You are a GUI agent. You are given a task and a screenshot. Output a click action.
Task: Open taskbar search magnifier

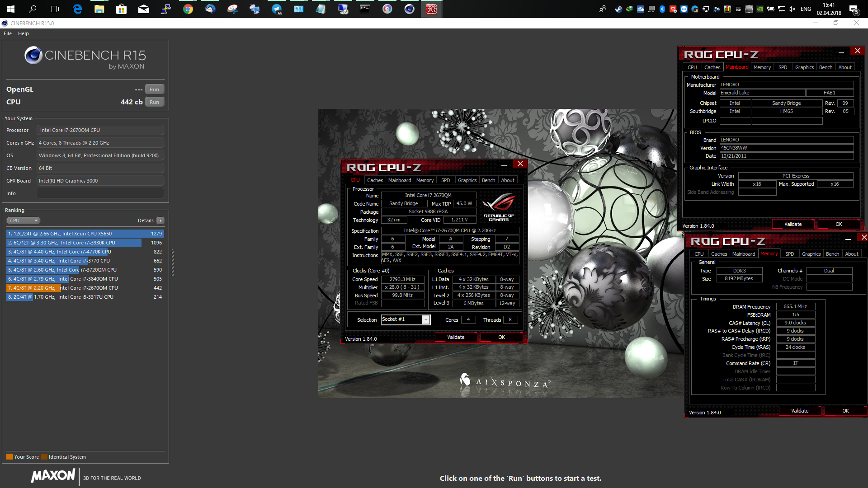pos(33,9)
